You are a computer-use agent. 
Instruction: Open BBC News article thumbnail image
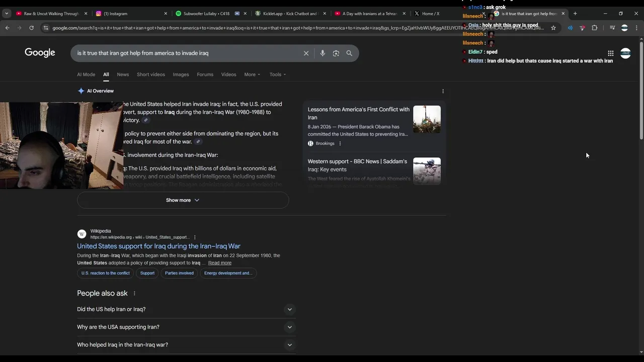tap(427, 171)
